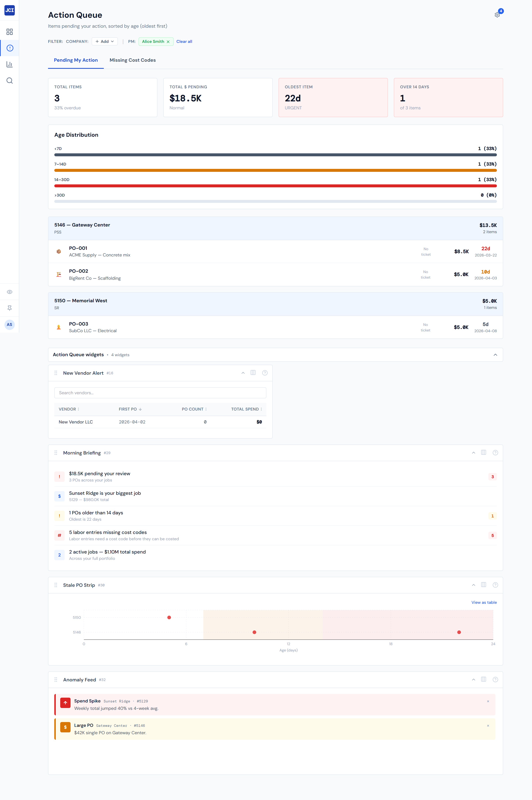
Task: Click the column layout icon on Stale PO Strip
Action: click(483, 585)
